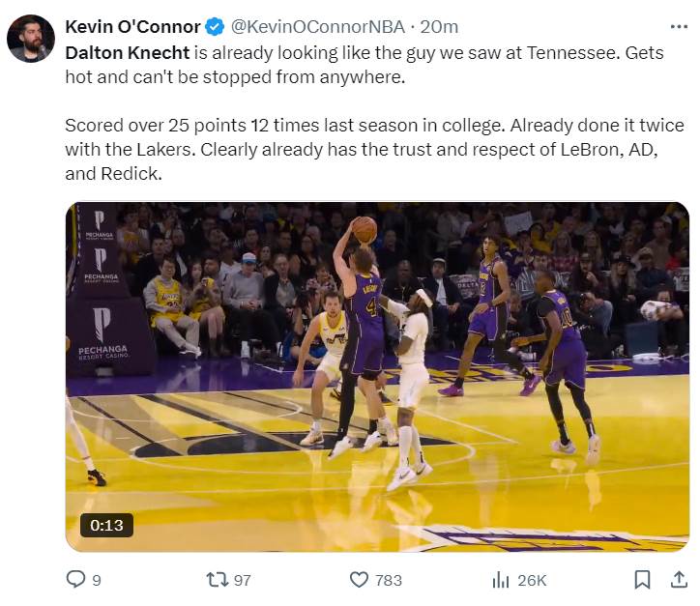
Task: Open Kevin O'Connor's profile picture
Action: (30, 39)
